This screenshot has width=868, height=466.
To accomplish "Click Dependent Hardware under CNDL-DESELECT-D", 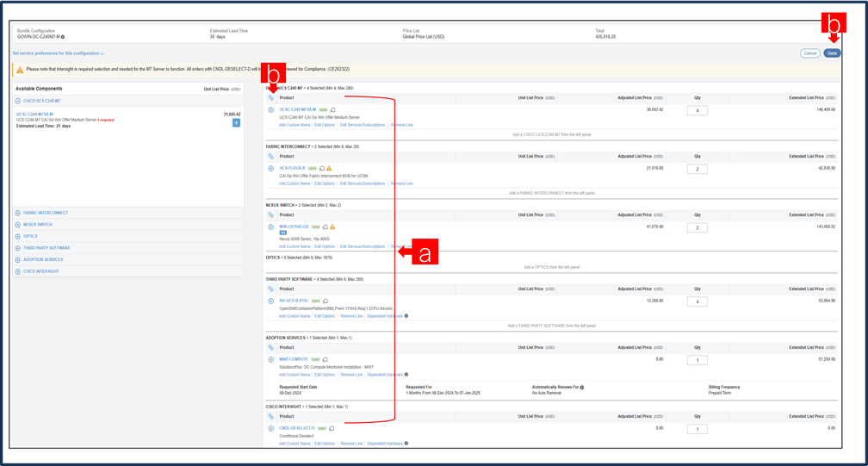I will 385,444.
